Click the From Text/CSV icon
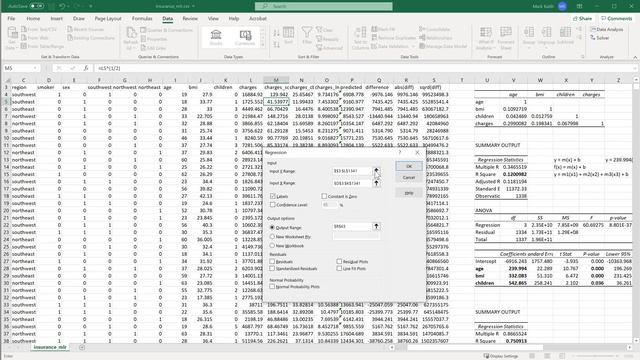 click(24, 29)
